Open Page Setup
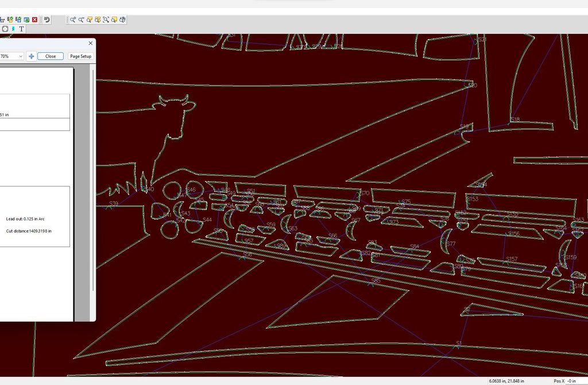Image resolution: width=588 pixels, height=385 pixels. point(80,56)
